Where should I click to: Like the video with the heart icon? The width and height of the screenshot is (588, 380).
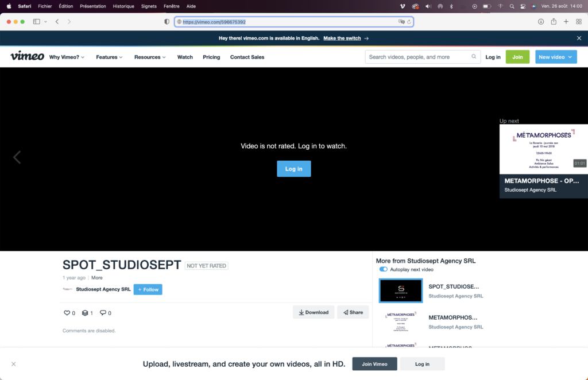click(67, 312)
